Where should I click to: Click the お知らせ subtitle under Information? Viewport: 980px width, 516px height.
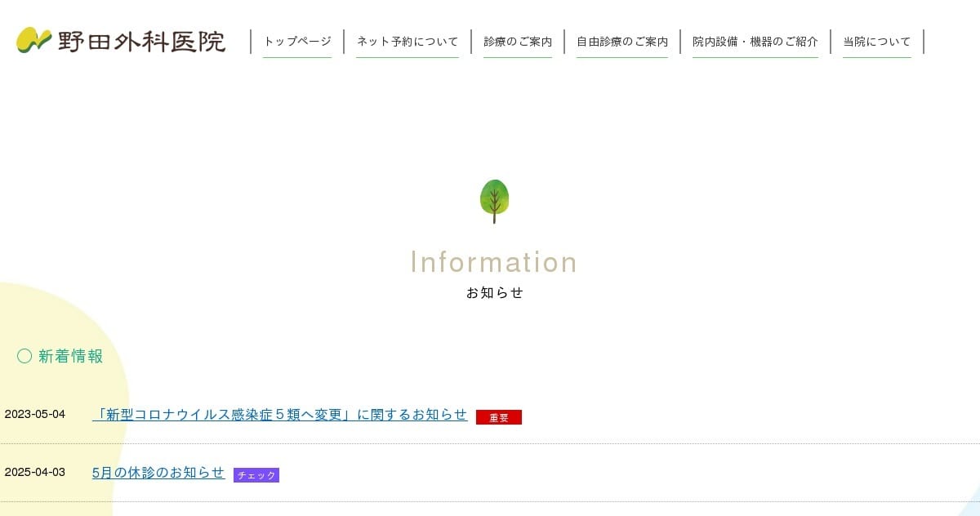pyautogui.click(x=494, y=292)
